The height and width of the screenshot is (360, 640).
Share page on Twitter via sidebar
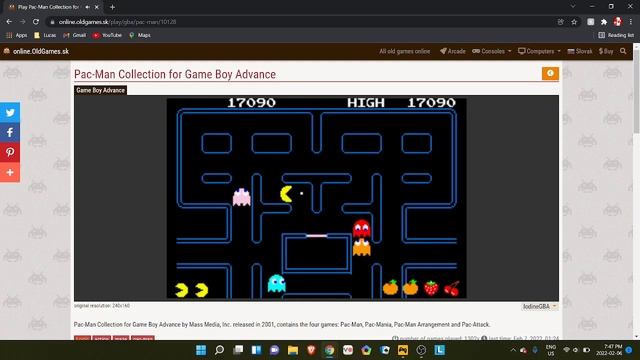pos(10,113)
